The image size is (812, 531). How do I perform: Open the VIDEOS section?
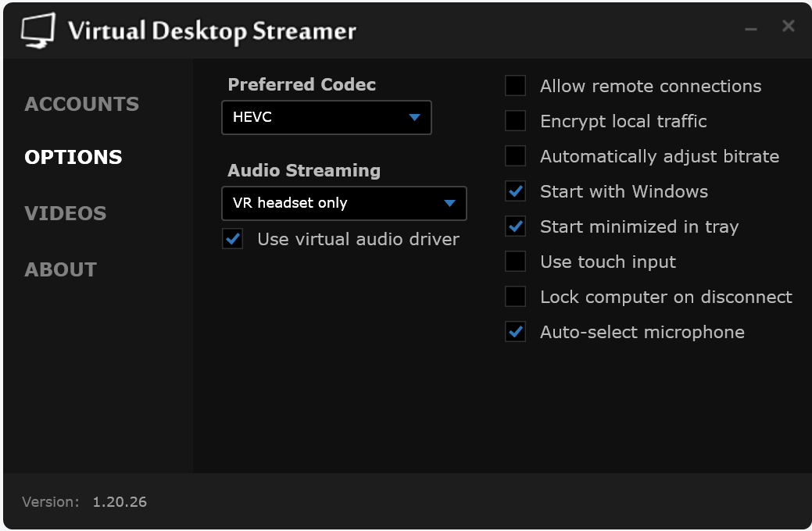coord(65,213)
